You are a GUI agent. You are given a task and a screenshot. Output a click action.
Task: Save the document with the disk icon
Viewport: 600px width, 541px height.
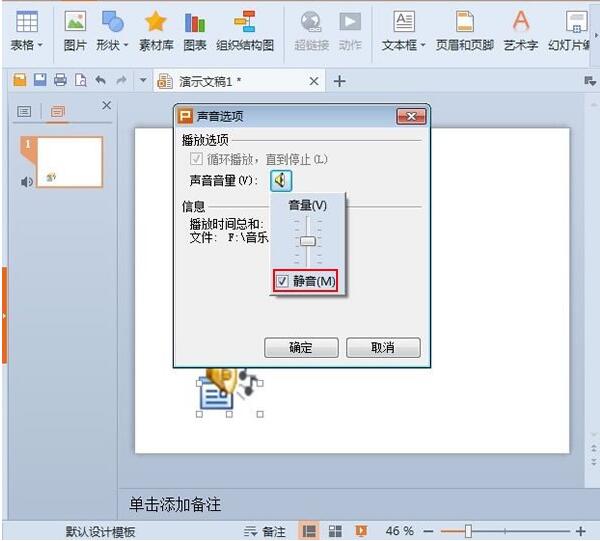(40, 80)
